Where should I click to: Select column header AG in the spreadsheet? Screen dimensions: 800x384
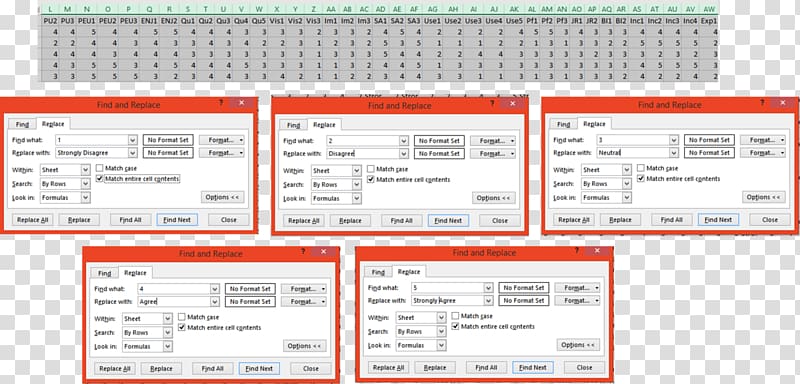tap(433, 9)
